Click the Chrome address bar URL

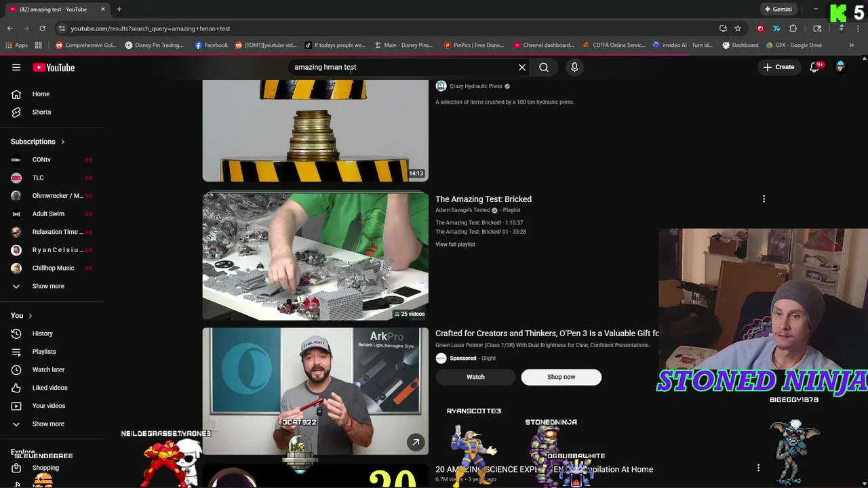151,28
